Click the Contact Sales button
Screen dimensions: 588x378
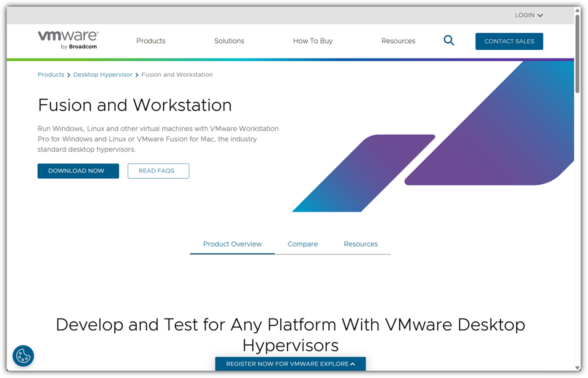pyautogui.click(x=509, y=41)
